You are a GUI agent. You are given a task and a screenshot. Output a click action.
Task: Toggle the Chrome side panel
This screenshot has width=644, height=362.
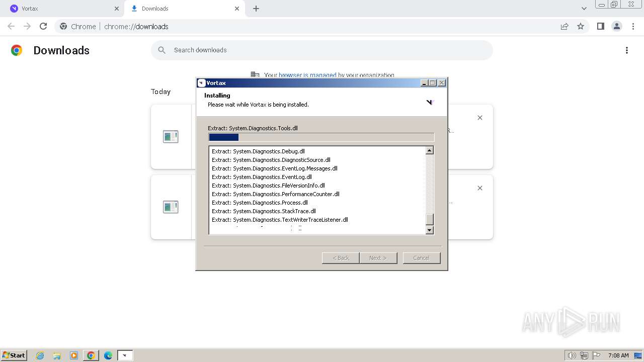(x=601, y=26)
